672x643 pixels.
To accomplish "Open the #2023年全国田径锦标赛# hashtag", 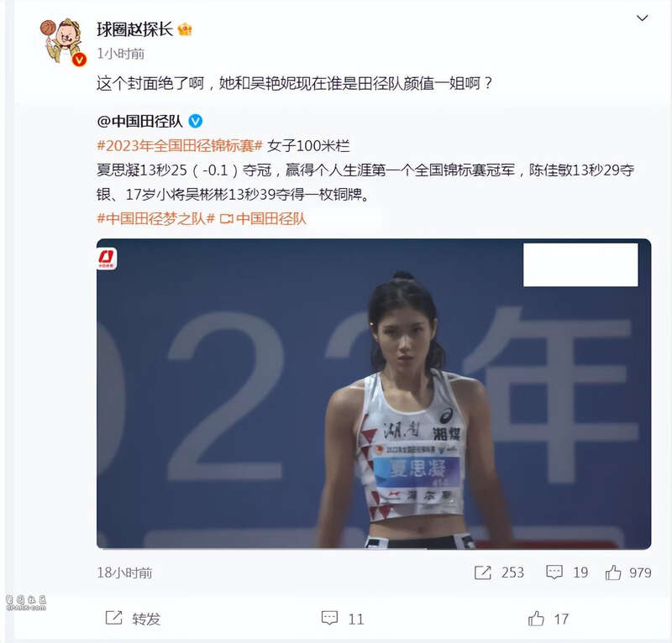I will 180,146.
